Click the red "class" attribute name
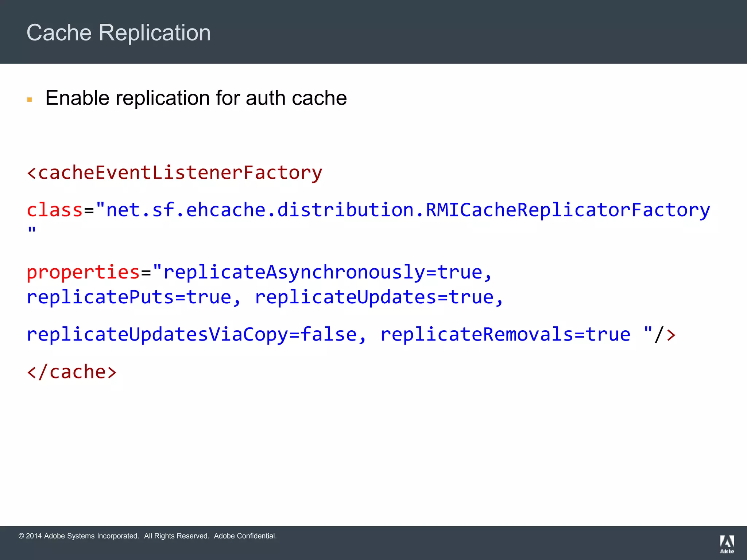The height and width of the screenshot is (560, 747). click(55, 210)
